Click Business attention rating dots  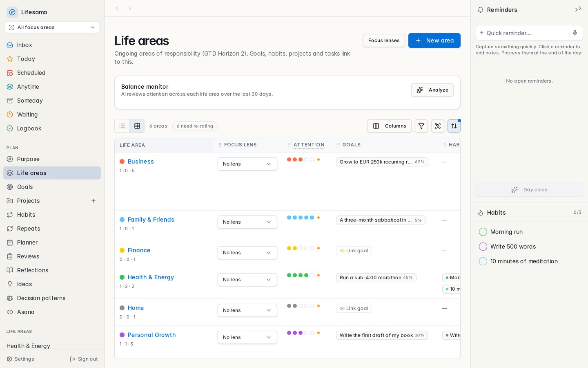pyautogui.click(x=301, y=159)
